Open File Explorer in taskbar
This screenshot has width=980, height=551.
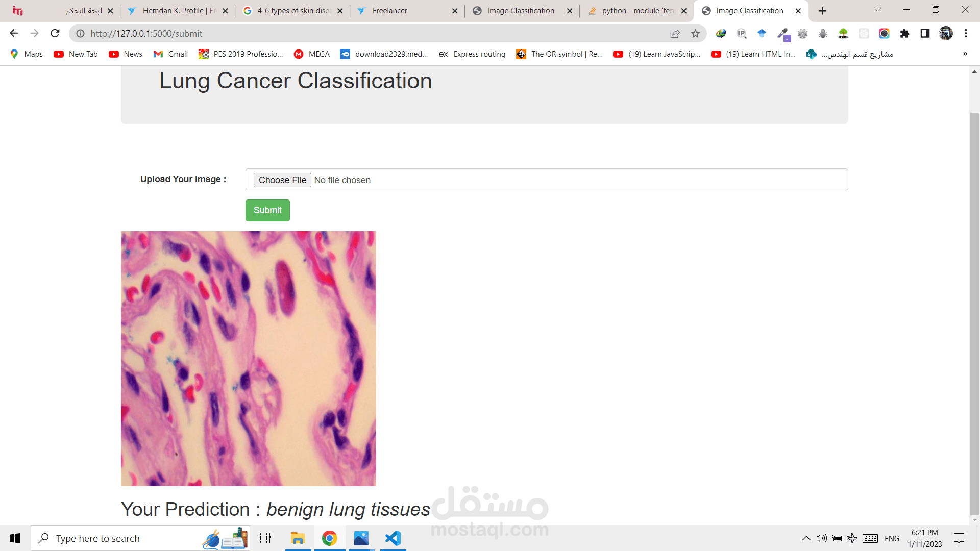pos(298,538)
